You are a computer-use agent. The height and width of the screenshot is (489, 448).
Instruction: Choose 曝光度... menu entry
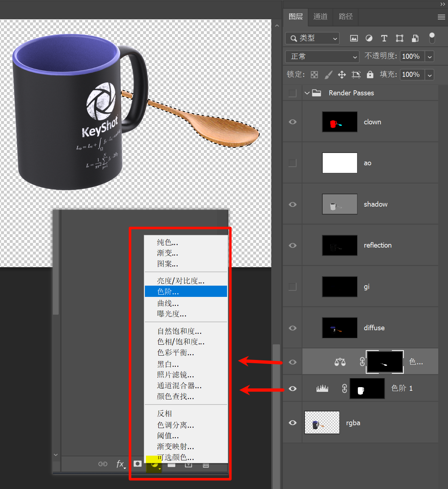186,314
